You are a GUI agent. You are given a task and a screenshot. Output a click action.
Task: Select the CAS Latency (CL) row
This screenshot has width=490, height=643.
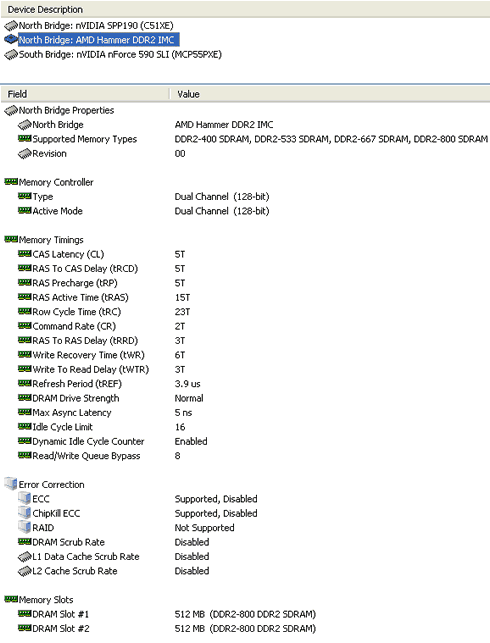(245, 254)
